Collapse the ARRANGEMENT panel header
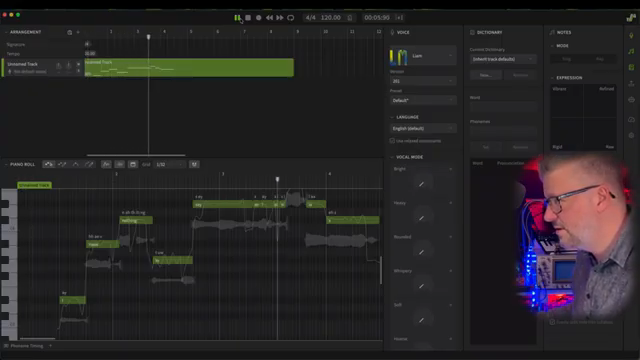640x360 pixels. (x=23, y=32)
